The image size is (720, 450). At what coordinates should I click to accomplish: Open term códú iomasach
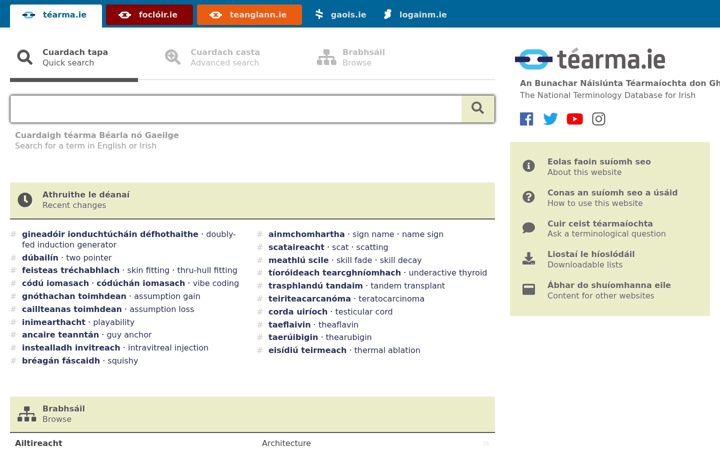pyautogui.click(x=55, y=283)
